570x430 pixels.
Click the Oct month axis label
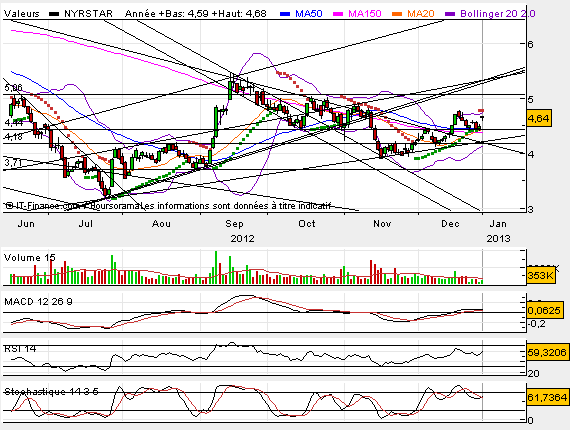tap(307, 224)
